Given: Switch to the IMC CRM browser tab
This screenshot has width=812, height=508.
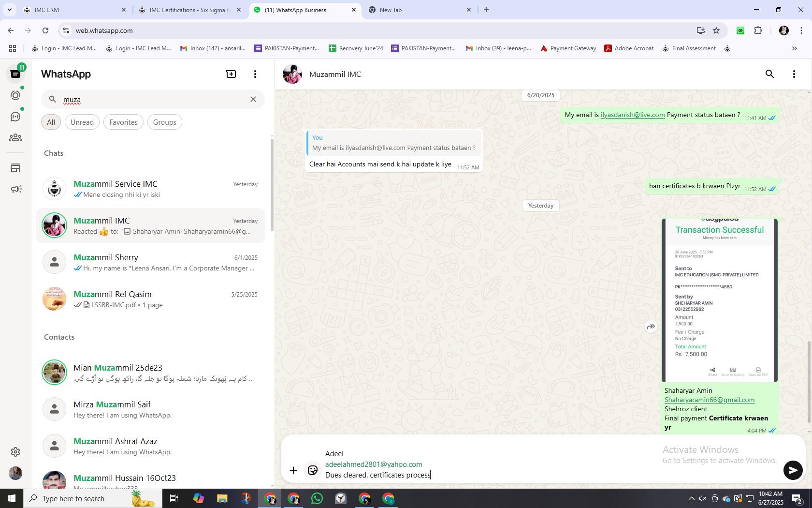Looking at the screenshot, I should point(74,10).
